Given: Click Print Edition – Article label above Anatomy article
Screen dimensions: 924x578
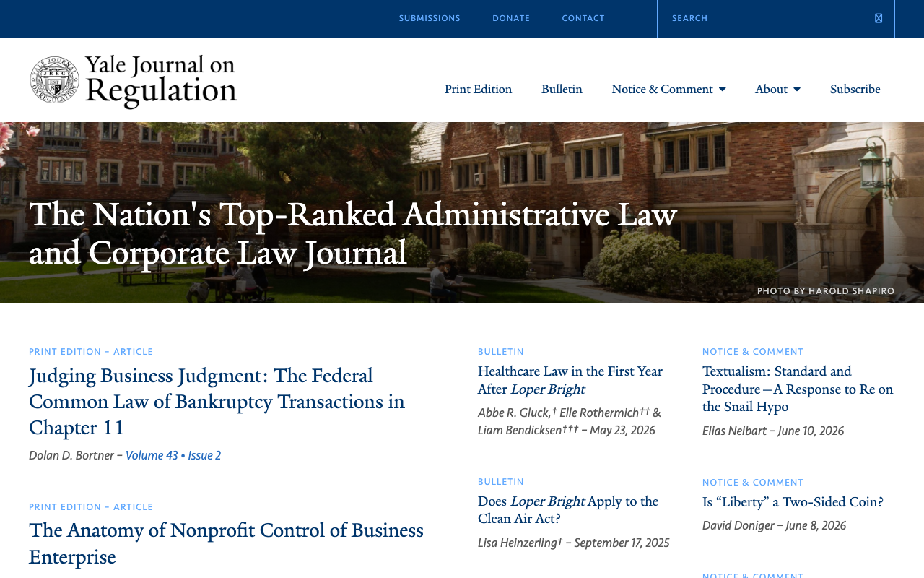Looking at the screenshot, I should [91, 507].
